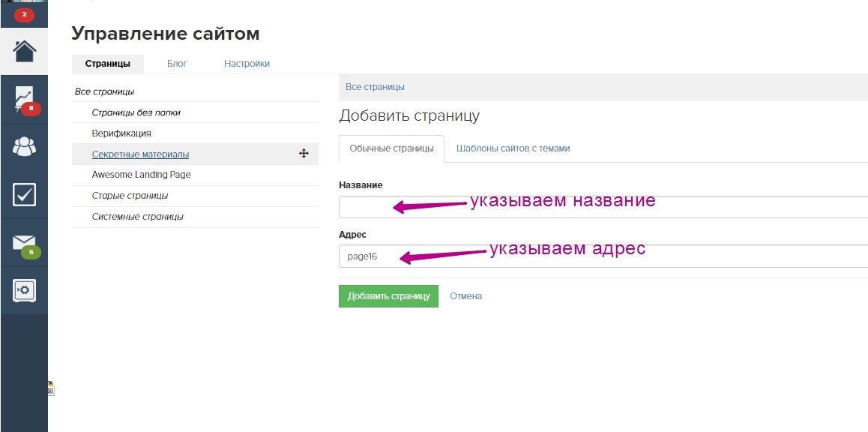Click the red notification badge showing 2
The image size is (868, 432).
tap(24, 15)
